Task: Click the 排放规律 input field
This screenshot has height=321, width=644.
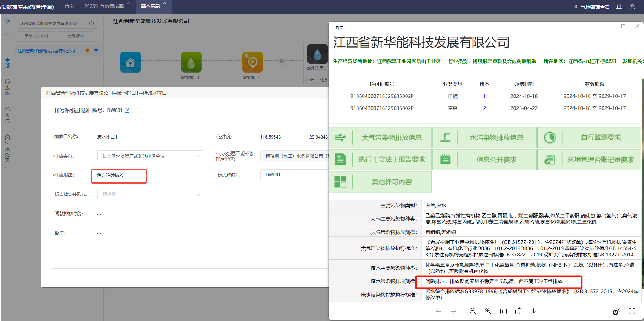Action: click(119, 176)
